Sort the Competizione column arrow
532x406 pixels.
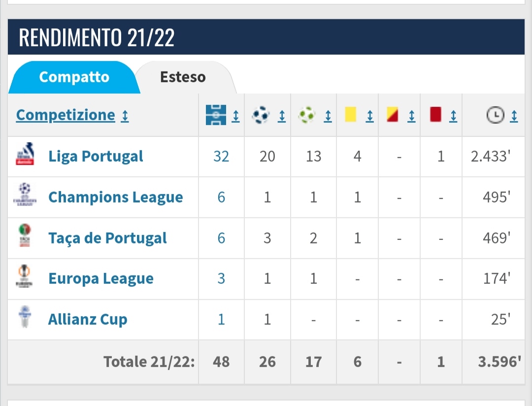[125, 116]
